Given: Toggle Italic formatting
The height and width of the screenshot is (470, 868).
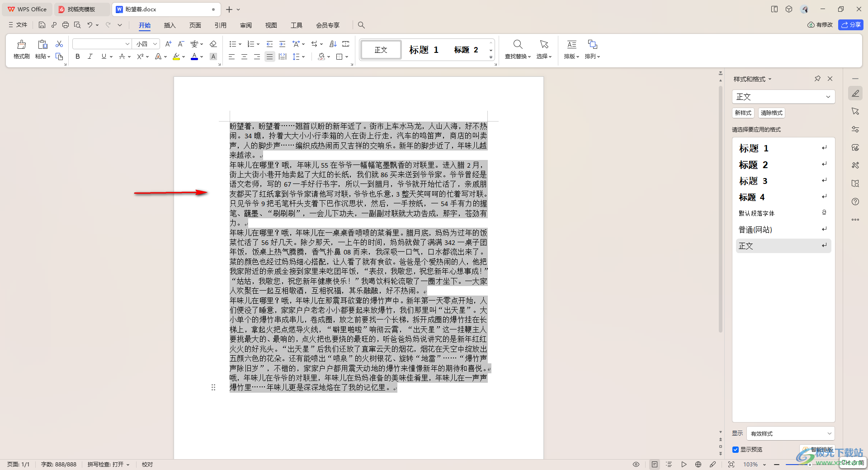Looking at the screenshot, I should pos(90,56).
